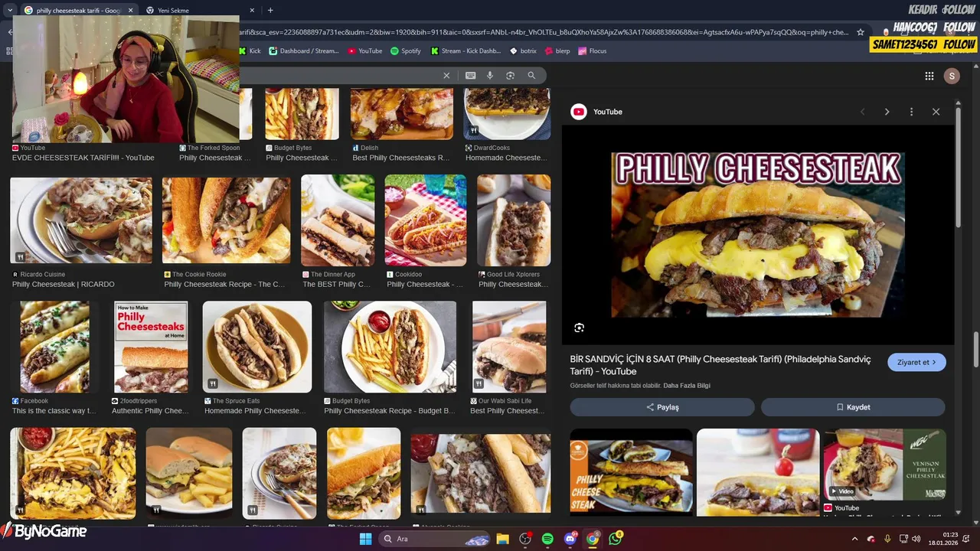Clear the Google search box text
This screenshot has height=551, width=980.
pos(446,75)
